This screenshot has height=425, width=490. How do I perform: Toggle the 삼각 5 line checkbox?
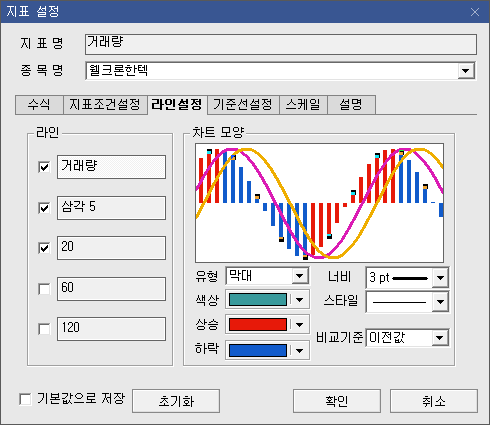[x=44, y=208]
